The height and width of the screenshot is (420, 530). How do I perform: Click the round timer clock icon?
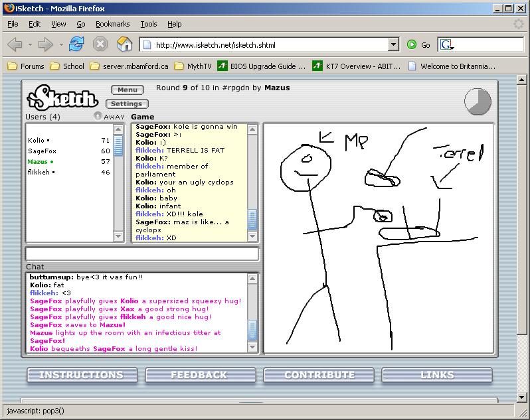point(478,101)
